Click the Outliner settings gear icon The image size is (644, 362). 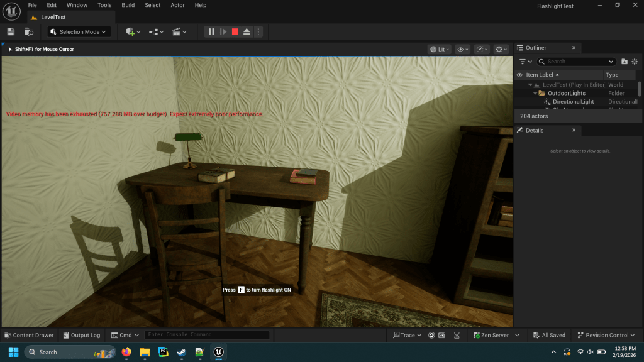point(635,62)
